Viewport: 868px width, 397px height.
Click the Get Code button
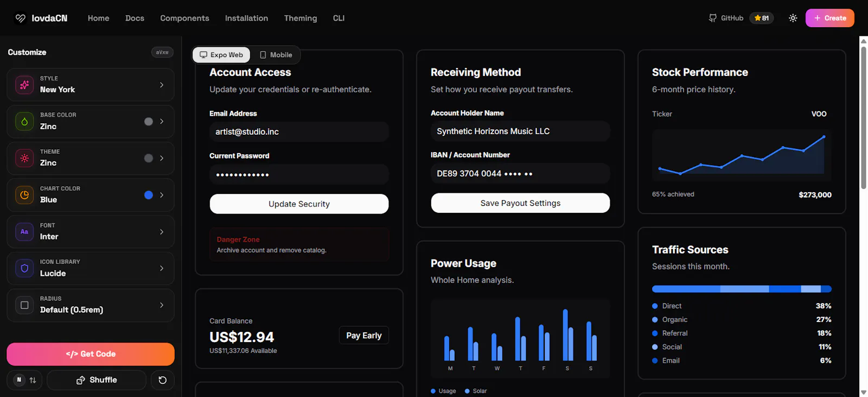point(91,354)
